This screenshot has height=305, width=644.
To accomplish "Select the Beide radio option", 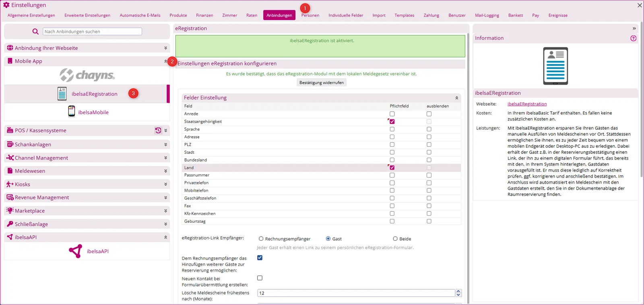I will [x=395, y=239].
